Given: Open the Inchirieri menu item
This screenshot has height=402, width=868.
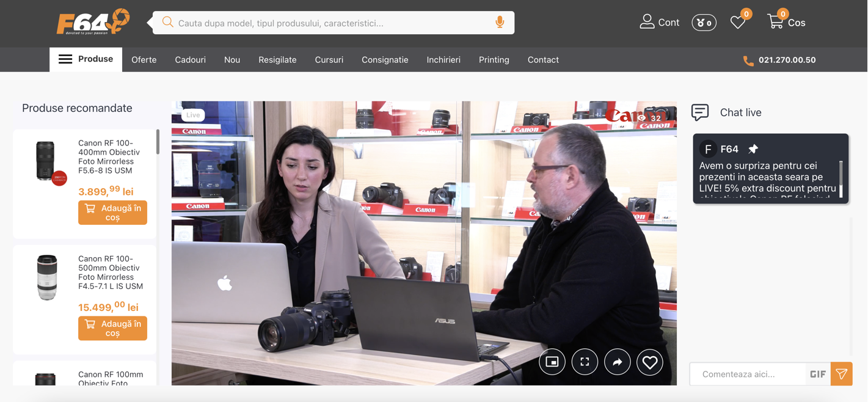Looking at the screenshot, I should (x=443, y=60).
